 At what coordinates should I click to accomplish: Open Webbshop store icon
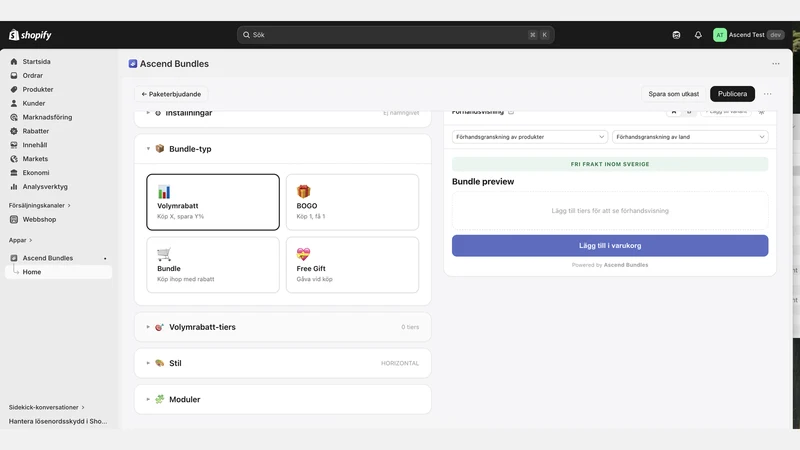[14, 219]
